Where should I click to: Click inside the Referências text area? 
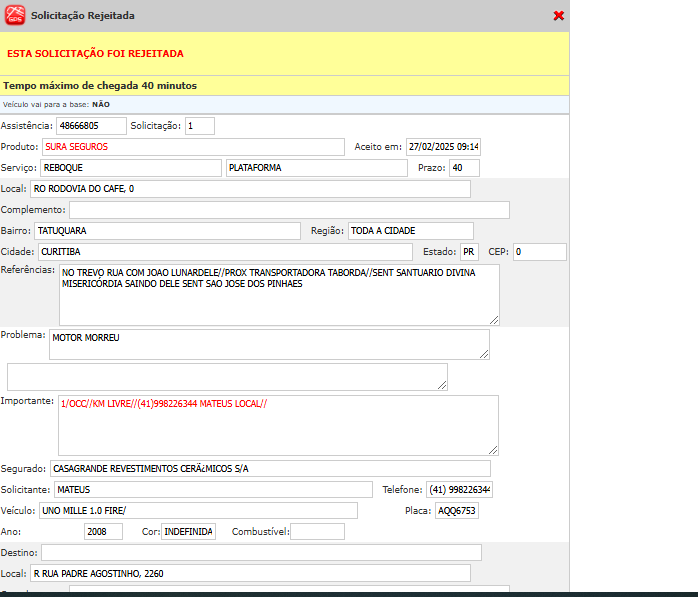point(278,295)
